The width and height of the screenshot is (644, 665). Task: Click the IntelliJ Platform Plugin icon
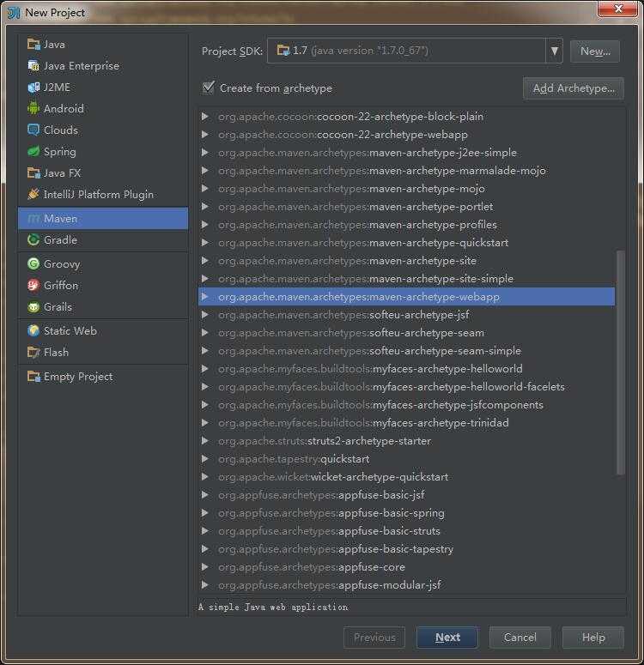[33, 194]
